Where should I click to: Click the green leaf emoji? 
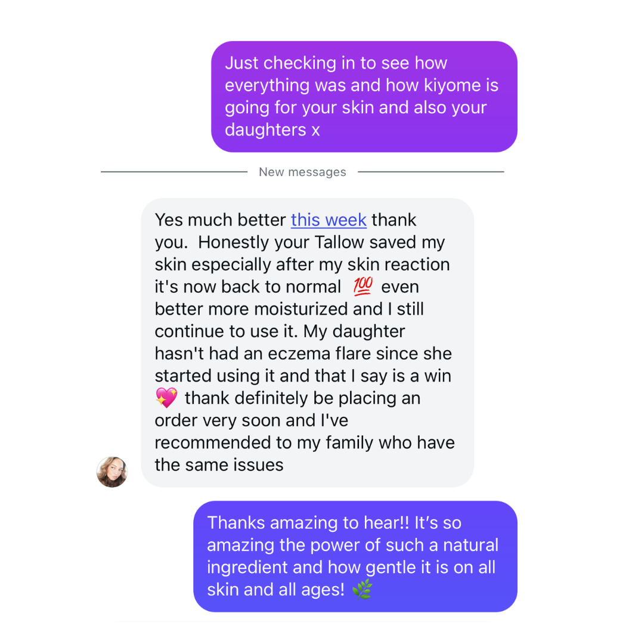[x=361, y=590]
